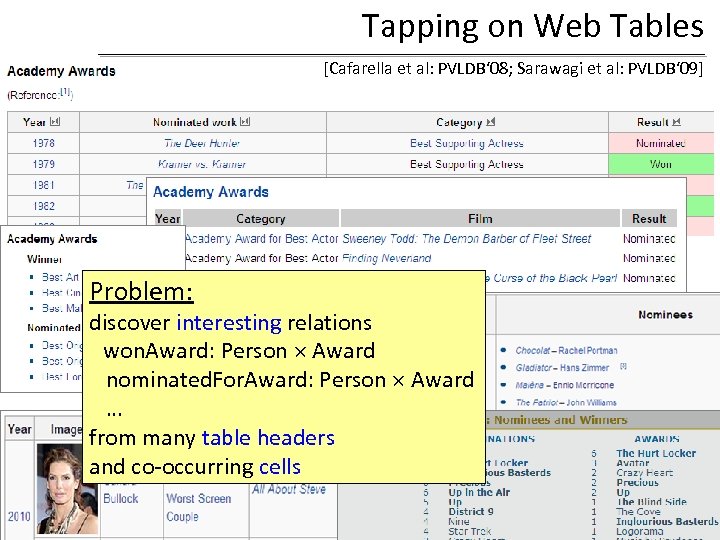Select the green Won result cell

661,164
